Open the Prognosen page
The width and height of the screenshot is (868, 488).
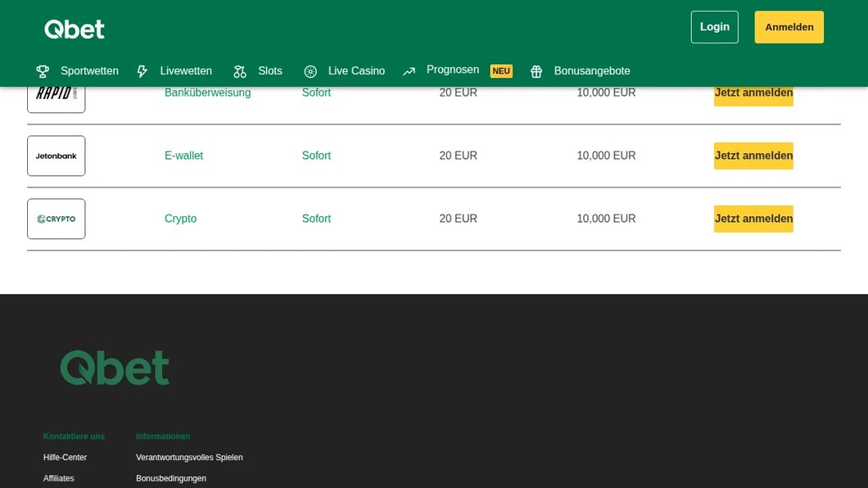click(453, 70)
